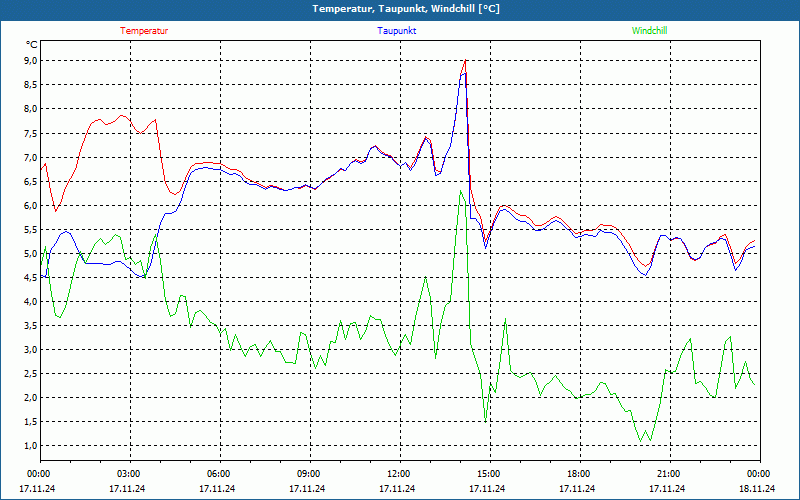Image resolution: width=800 pixels, height=500 pixels.
Task: Click the 7,5 y-axis value
Action: coord(31,133)
